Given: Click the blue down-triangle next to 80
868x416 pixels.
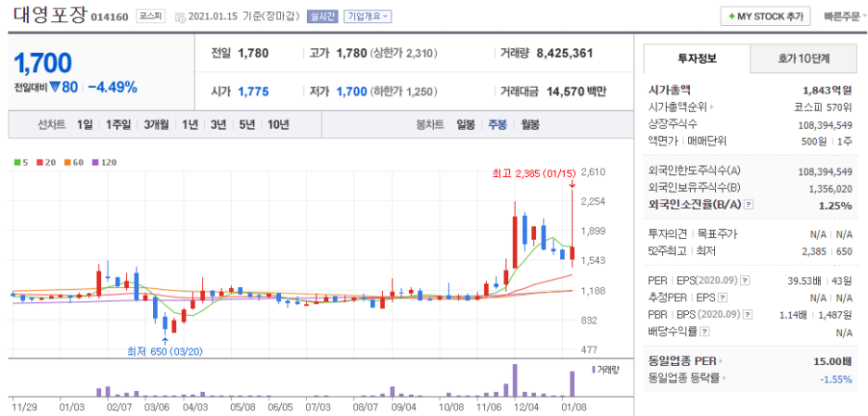Looking at the screenshot, I should (54, 87).
